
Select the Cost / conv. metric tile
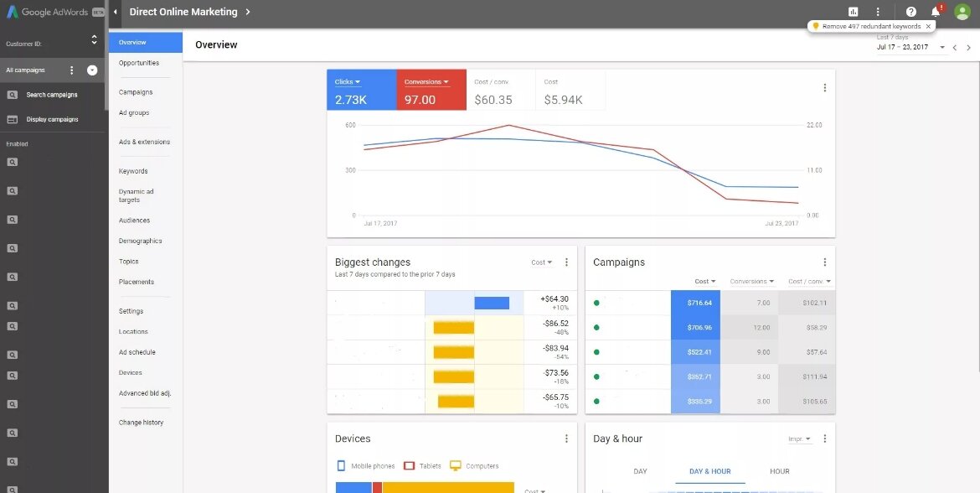pyautogui.click(x=501, y=90)
